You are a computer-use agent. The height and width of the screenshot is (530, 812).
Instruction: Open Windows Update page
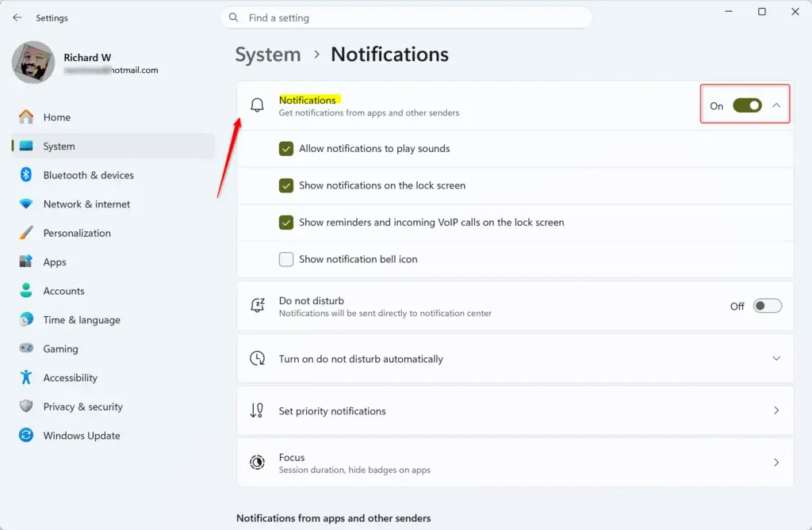(113, 436)
